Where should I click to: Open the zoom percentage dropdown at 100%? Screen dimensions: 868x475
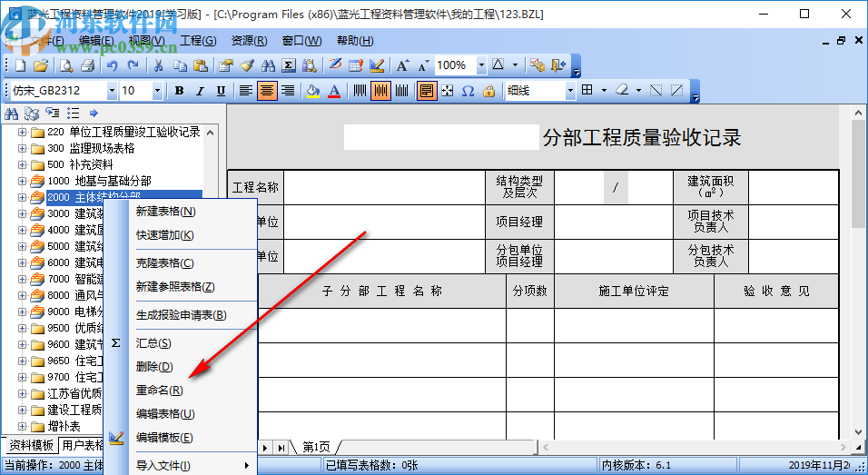(481, 65)
